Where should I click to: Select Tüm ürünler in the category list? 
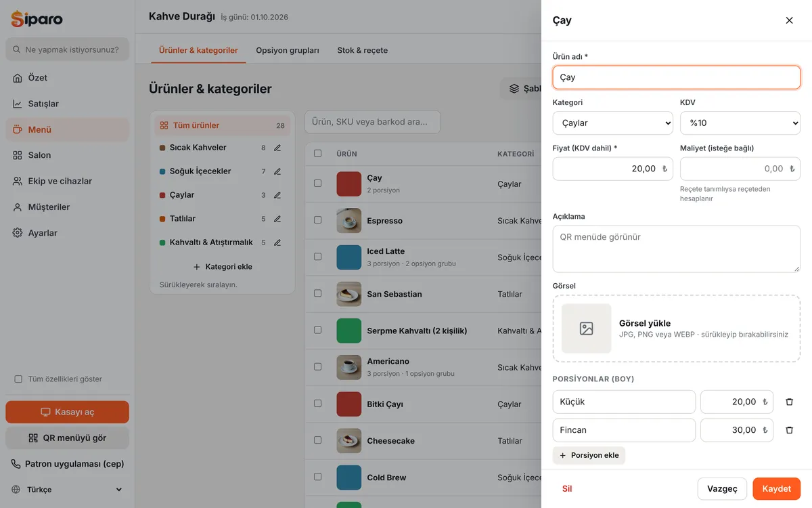tap(222, 125)
